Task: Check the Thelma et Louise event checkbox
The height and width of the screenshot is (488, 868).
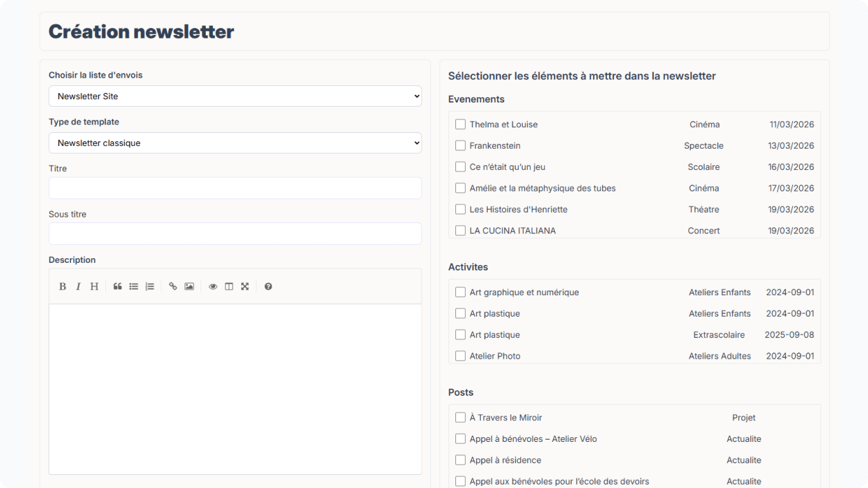Action: [460, 125]
